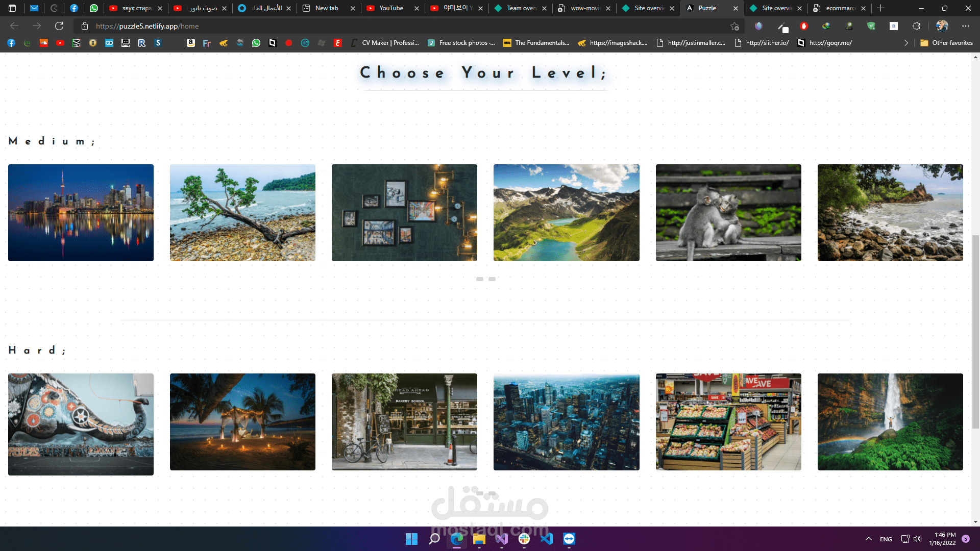Open the WhatsApp bookmark in favorites bar
980x551 pixels.
pyautogui.click(x=256, y=43)
